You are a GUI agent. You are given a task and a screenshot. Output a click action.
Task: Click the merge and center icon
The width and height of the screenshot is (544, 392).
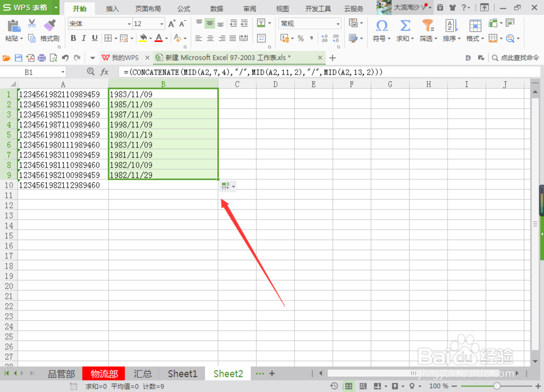pos(261,23)
